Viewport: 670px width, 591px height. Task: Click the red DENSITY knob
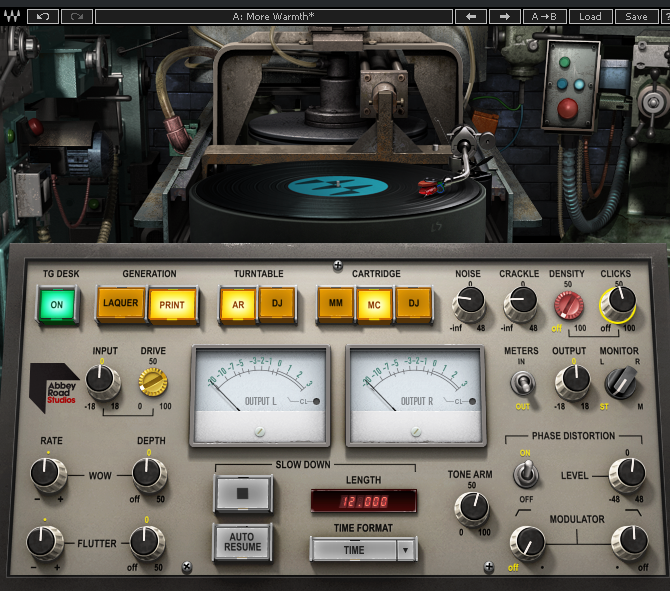tap(569, 306)
